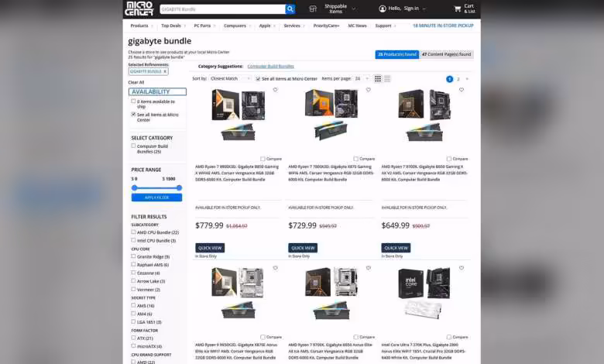Screen dimensions: 604x364
Task: Open the Support menu
Action: 385,26
